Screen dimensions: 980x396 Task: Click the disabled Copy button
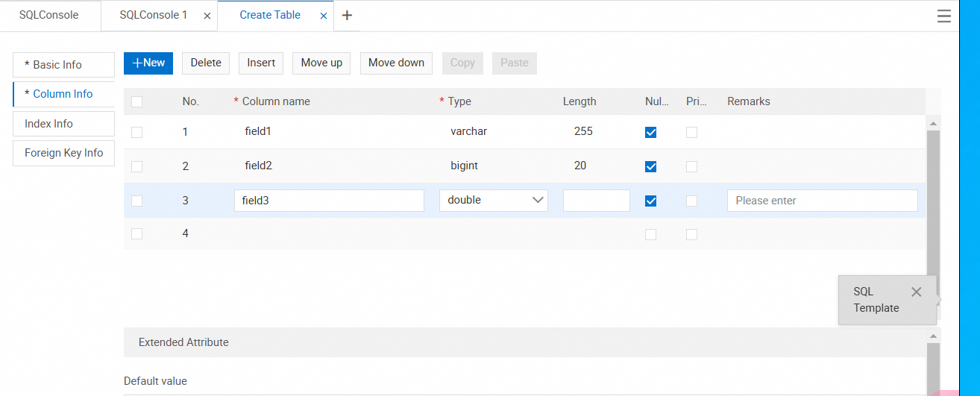[462, 63]
